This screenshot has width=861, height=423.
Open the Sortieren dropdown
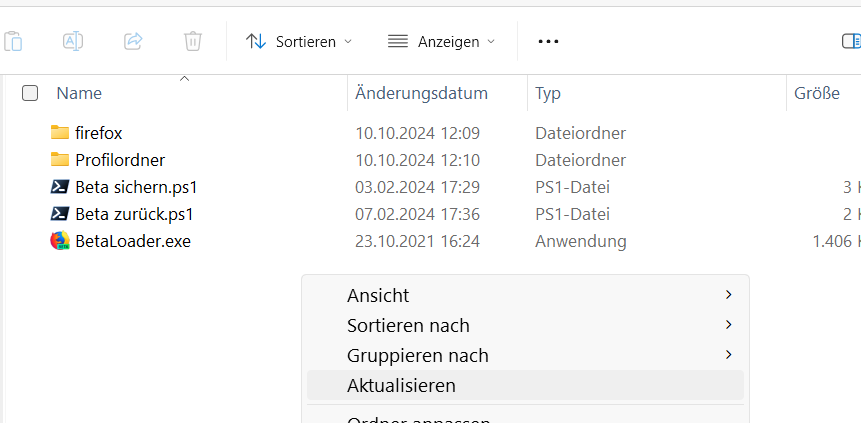299,41
